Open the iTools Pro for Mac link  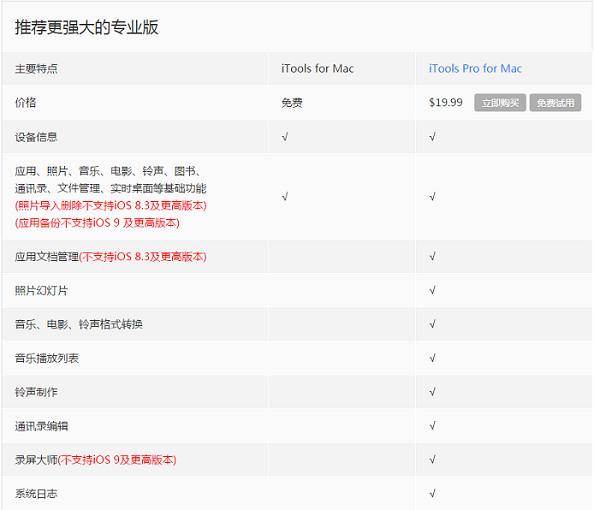(x=475, y=69)
